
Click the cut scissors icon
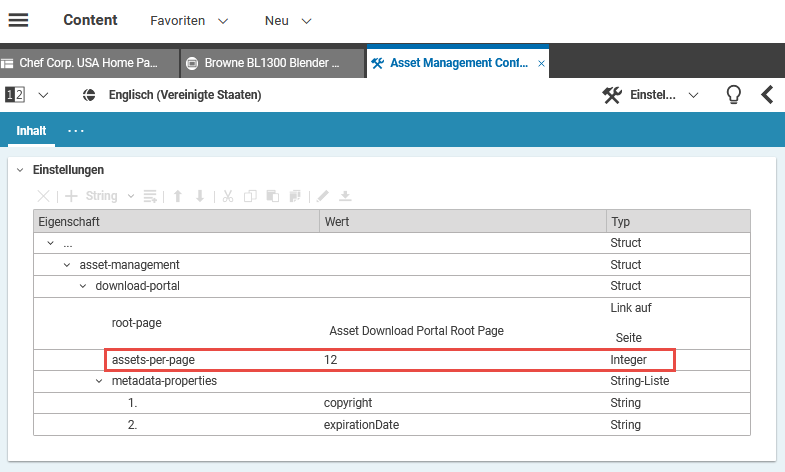(x=228, y=196)
